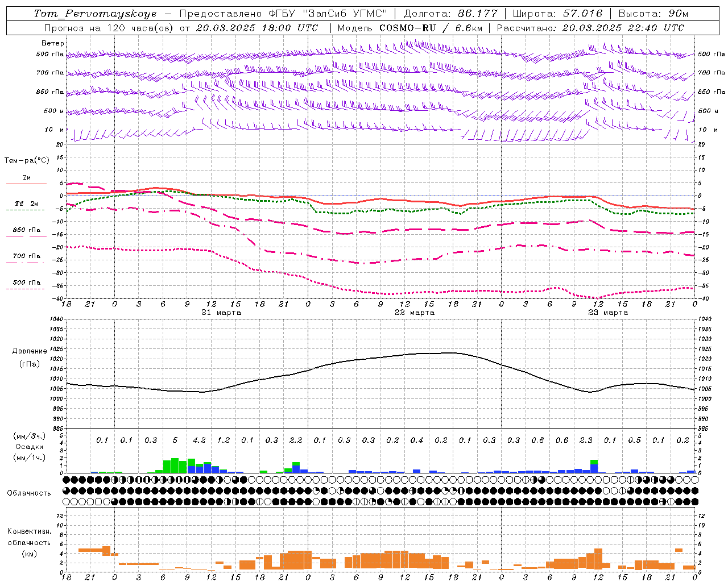Click the latitude value 57.016

583,14
